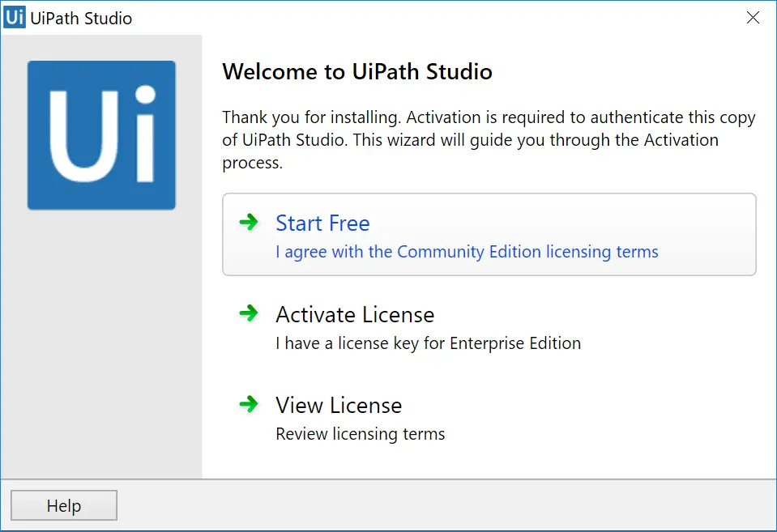Select the Activate License heading

tap(355, 314)
